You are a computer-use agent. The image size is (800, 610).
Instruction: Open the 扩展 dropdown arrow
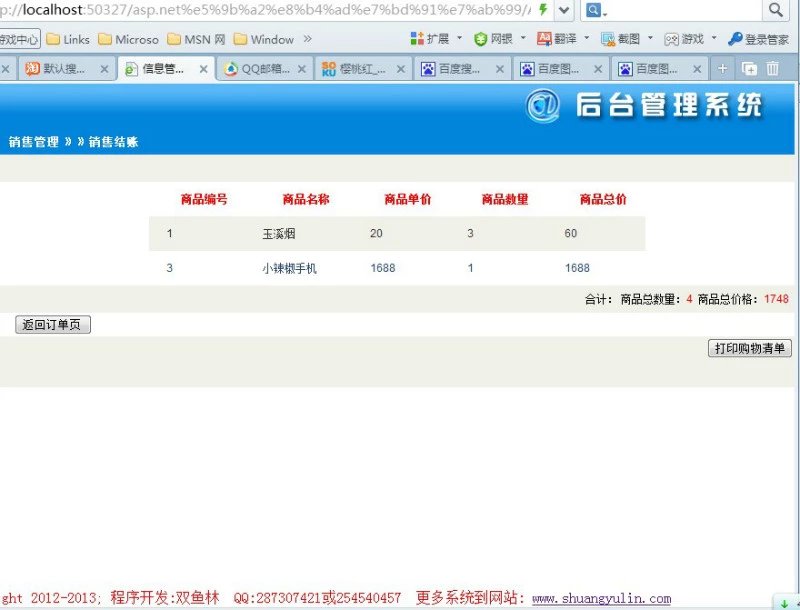tap(459, 38)
